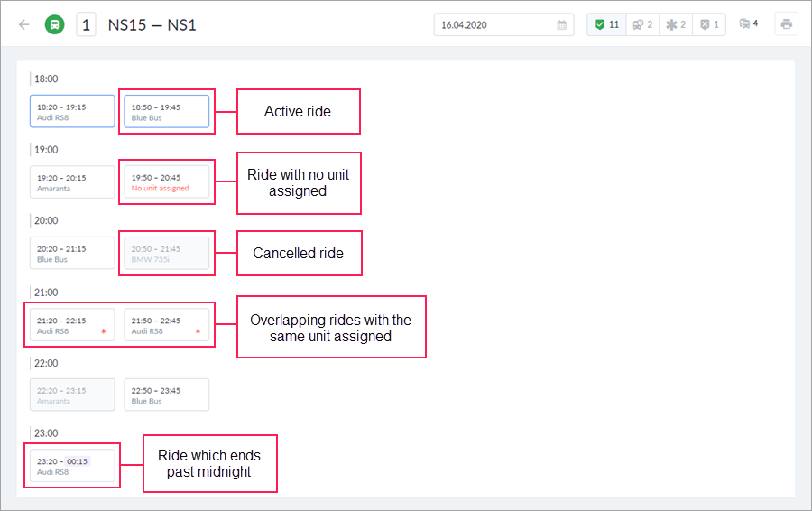The width and height of the screenshot is (812, 511).
Task: Select the 22:50 – 23:45 Blue Bus ride
Action: pos(167,395)
